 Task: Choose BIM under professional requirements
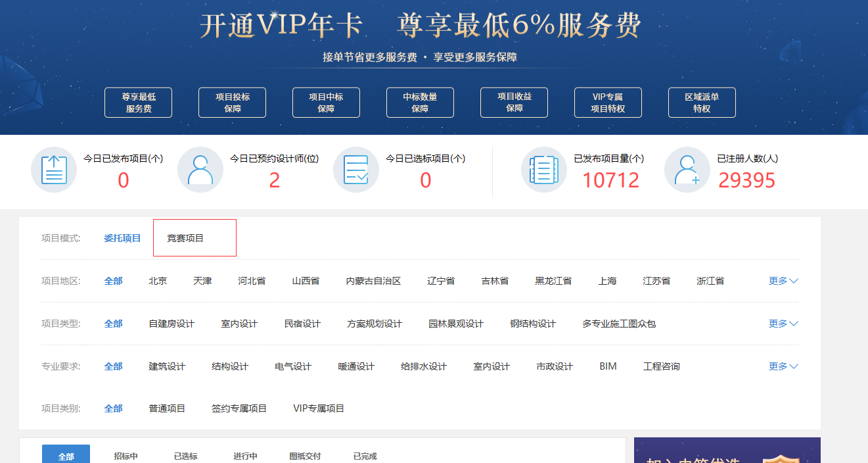tap(608, 366)
